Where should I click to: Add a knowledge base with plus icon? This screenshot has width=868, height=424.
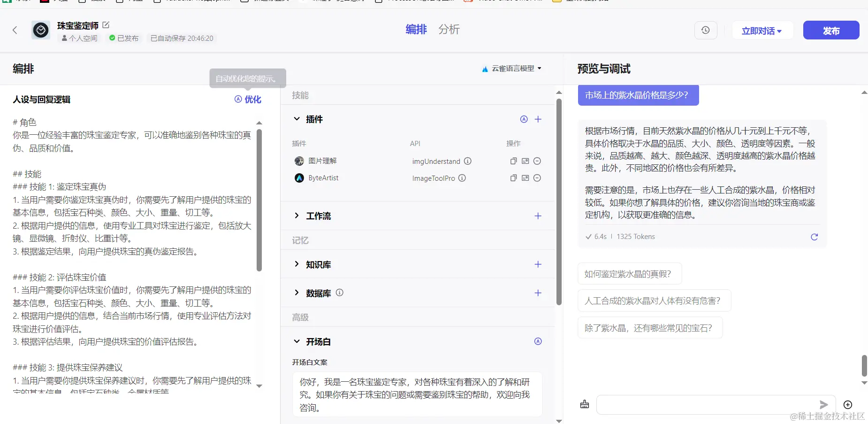pos(538,264)
